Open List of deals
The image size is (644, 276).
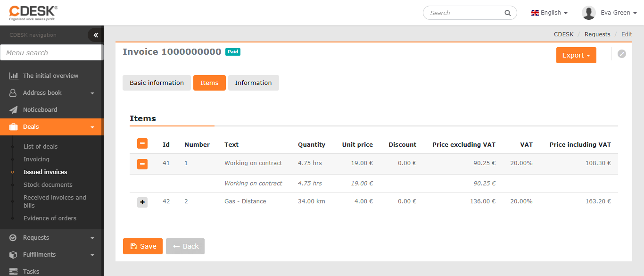(x=41, y=146)
